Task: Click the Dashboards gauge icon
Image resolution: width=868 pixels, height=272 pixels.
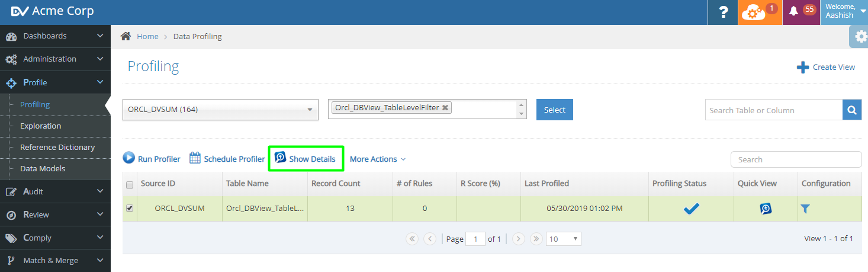Action: coord(11,36)
